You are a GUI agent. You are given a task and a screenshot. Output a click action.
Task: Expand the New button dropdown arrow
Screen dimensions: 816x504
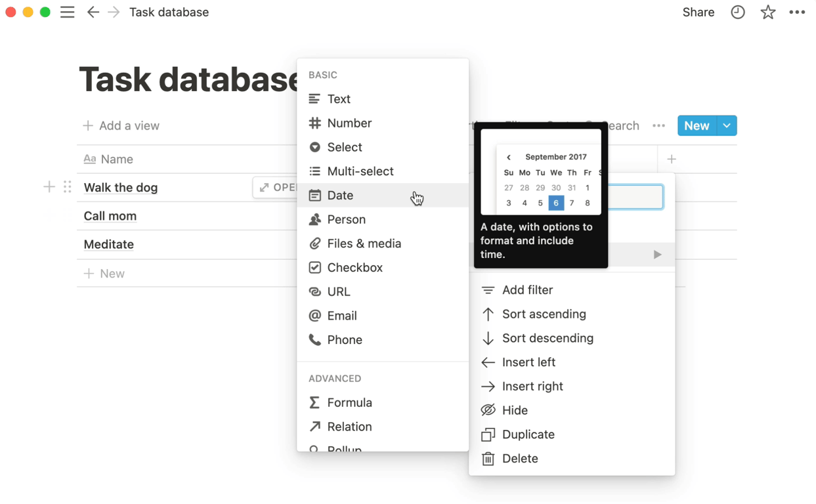click(727, 125)
